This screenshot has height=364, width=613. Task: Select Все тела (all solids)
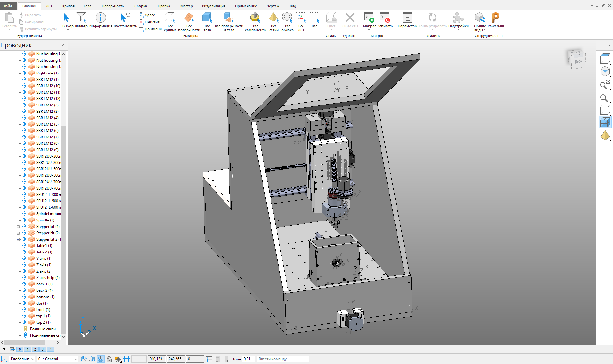pos(207,22)
